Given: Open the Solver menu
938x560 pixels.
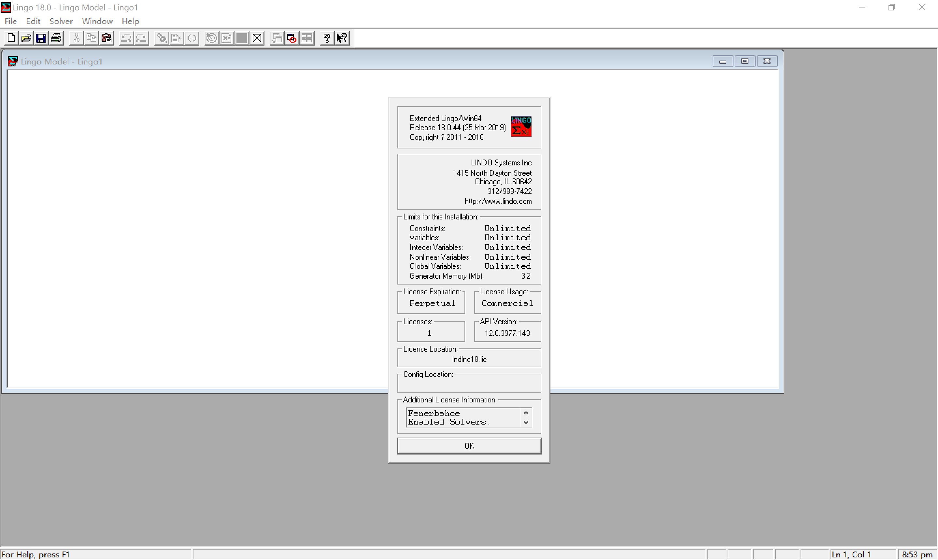Looking at the screenshot, I should pyautogui.click(x=61, y=21).
